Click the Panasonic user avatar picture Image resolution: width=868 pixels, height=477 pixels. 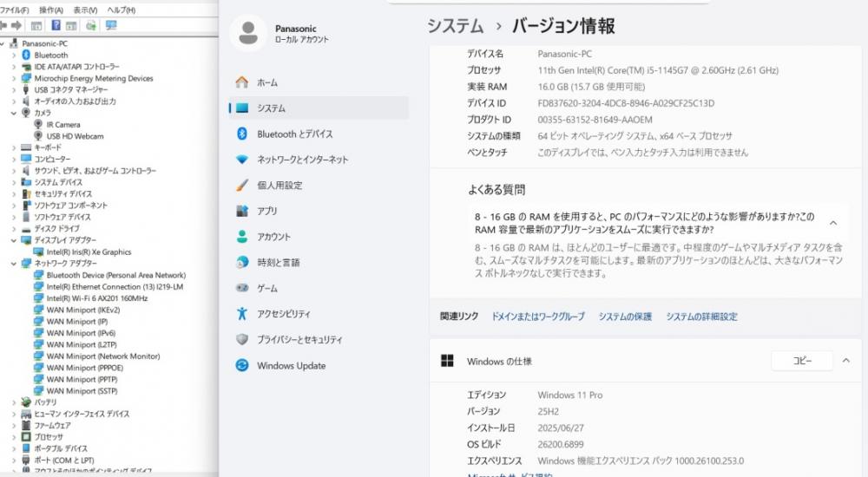(x=248, y=33)
